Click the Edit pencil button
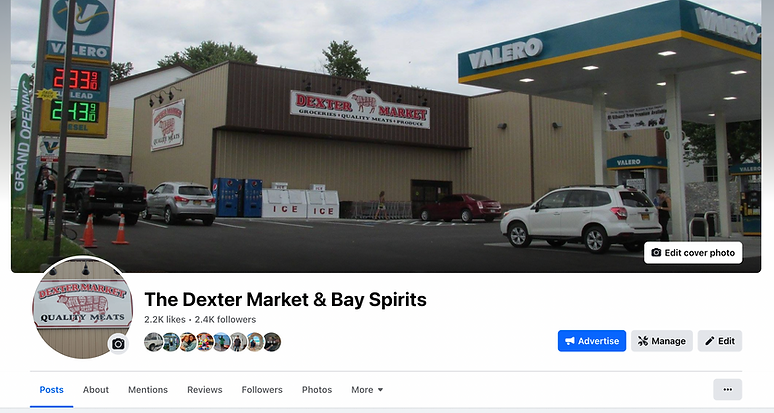774x413 pixels. tap(720, 341)
